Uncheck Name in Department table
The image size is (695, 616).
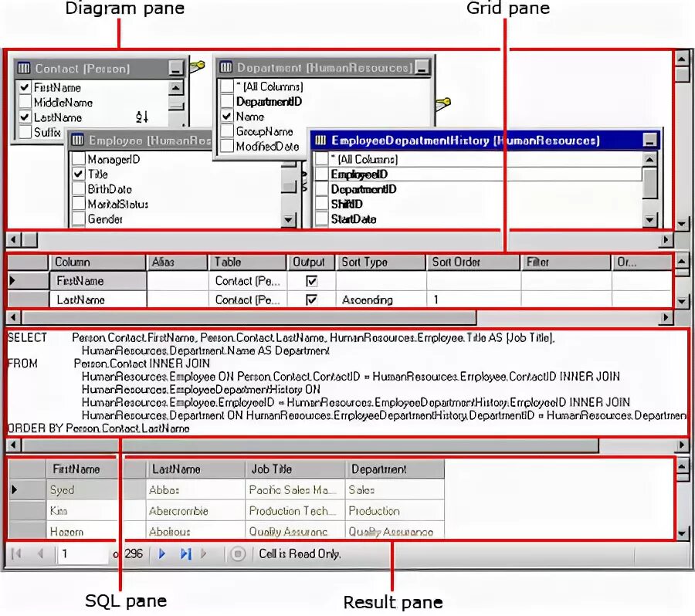coord(227,116)
